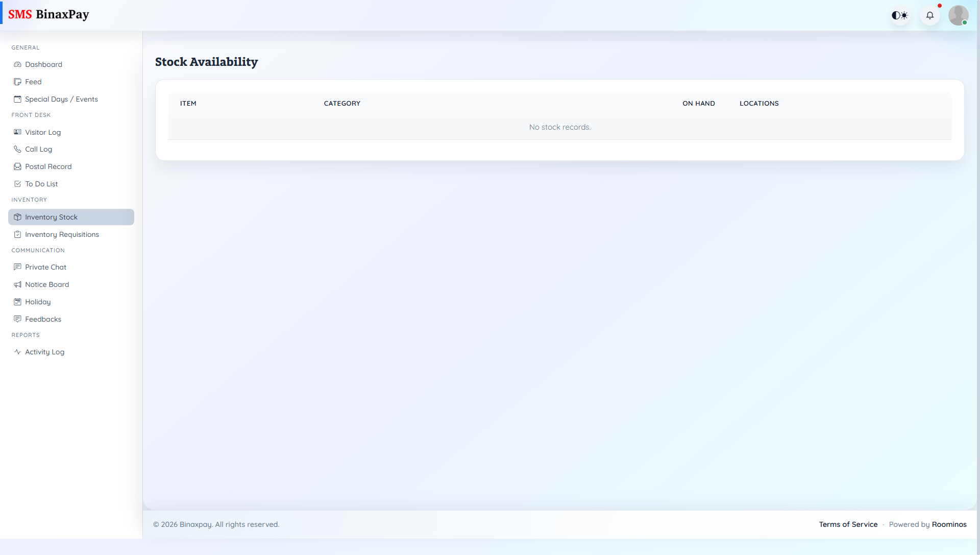Select the Call Log phone icon

(x=17, y=149)
